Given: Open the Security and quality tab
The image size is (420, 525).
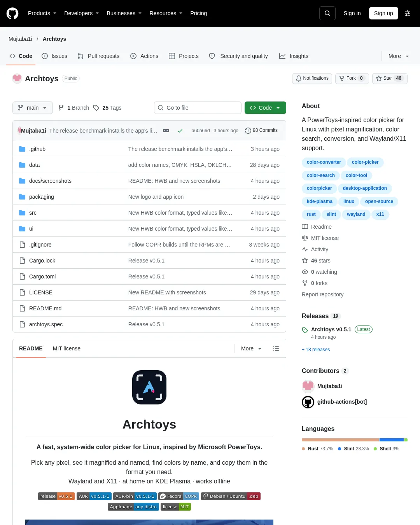Looking at the screenshot, I should point(238,56).
